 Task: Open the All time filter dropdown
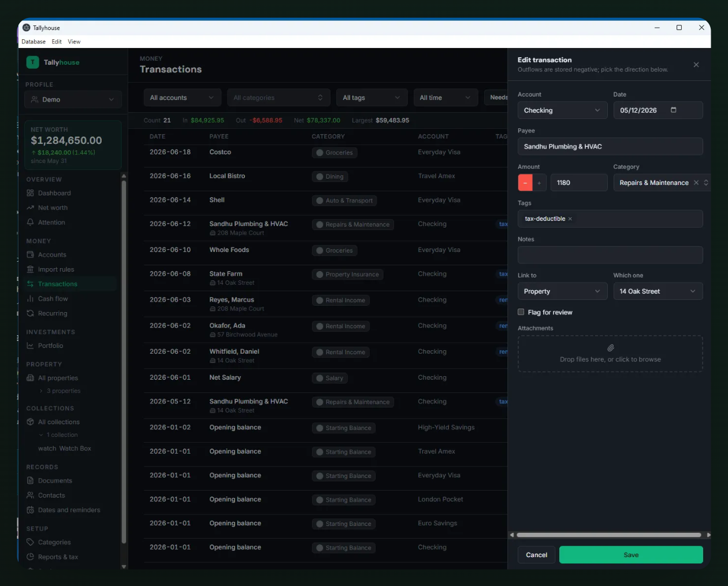445,98
